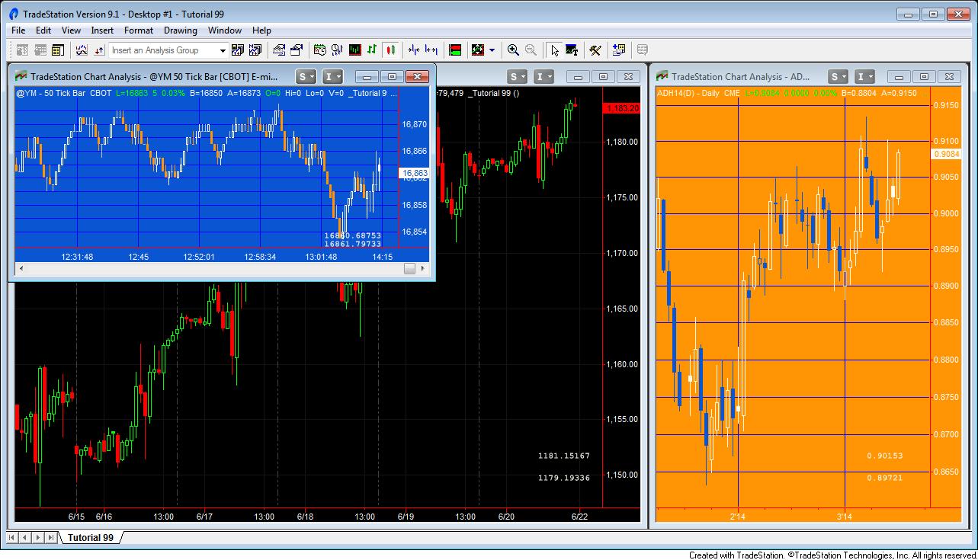Toggle the candlestick chart type icon
This screenshot has height=560, width=978.
pos(390,50)
